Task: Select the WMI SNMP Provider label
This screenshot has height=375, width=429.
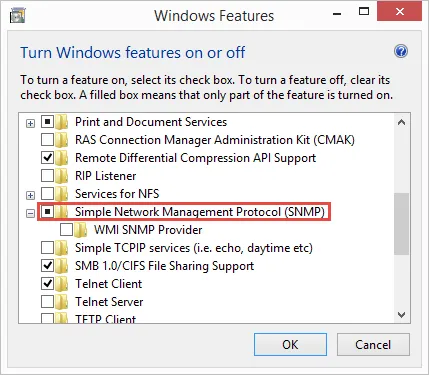Action: (x=148, y=230)
